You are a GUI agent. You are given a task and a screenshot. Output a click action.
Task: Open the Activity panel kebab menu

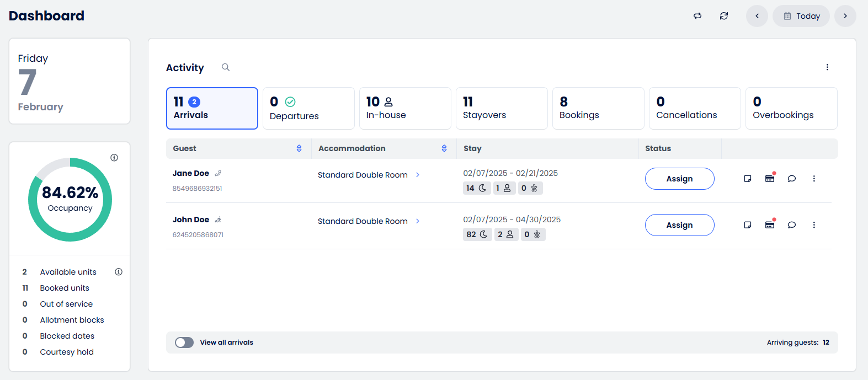tap(827, 67)
